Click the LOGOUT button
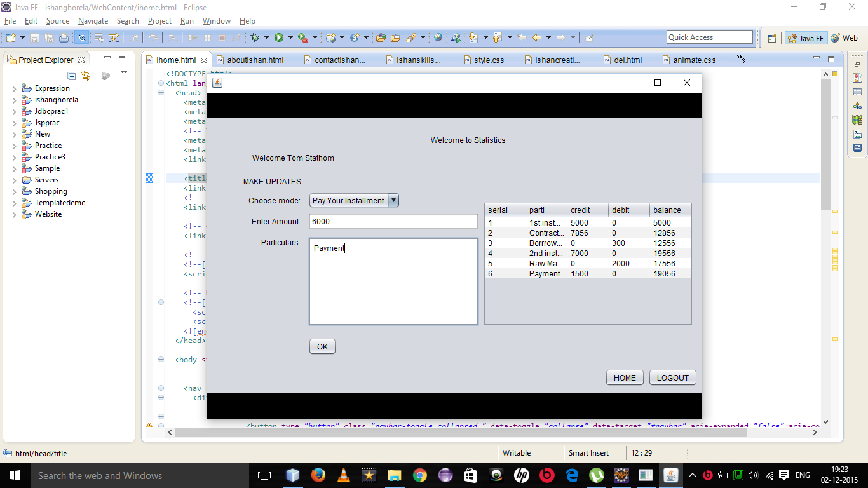 (673, 377)
